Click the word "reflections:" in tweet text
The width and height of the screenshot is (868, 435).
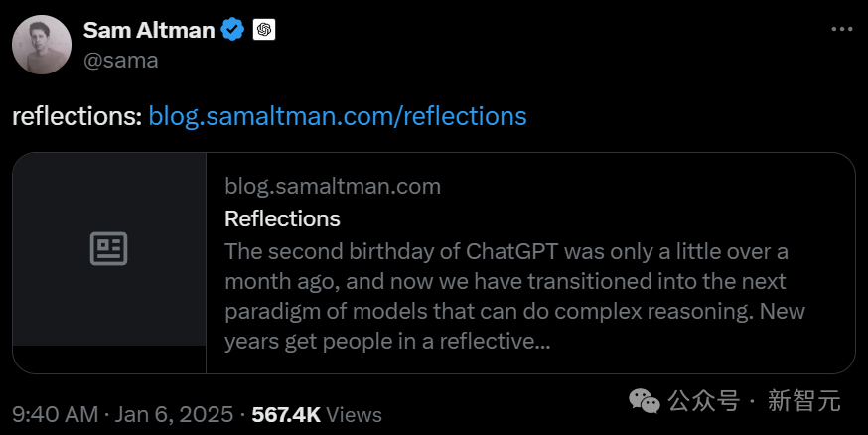76,116
